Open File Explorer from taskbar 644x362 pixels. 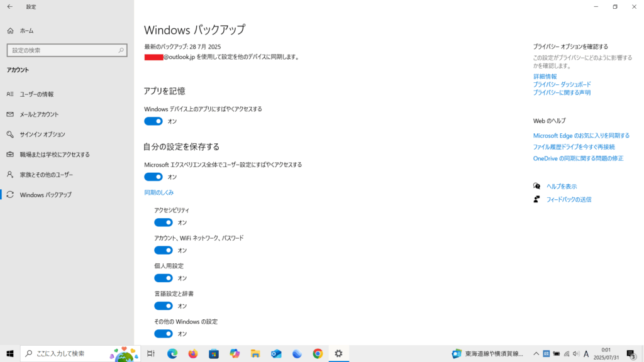(255, 353)
